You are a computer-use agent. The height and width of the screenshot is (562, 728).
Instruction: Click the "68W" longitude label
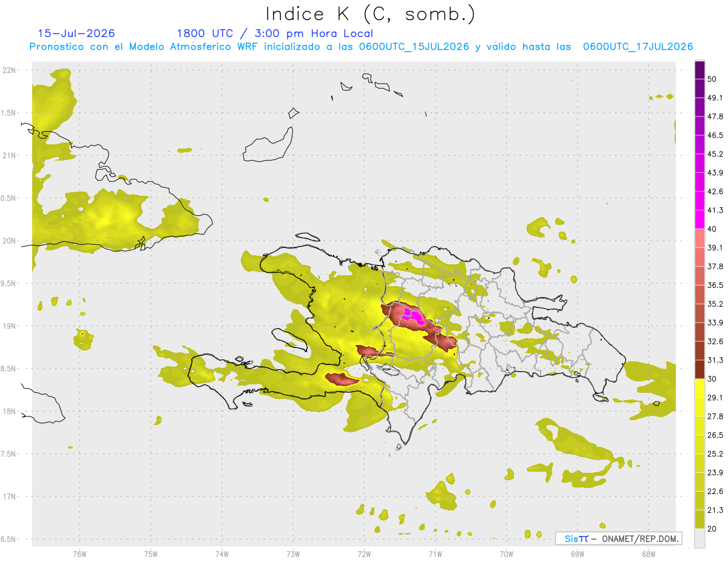click(648, 554)
